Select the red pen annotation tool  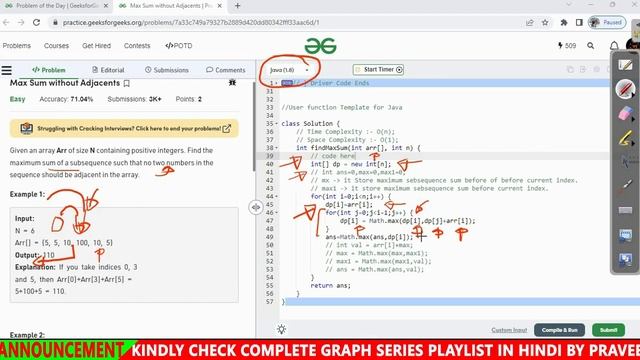point(624,89)
